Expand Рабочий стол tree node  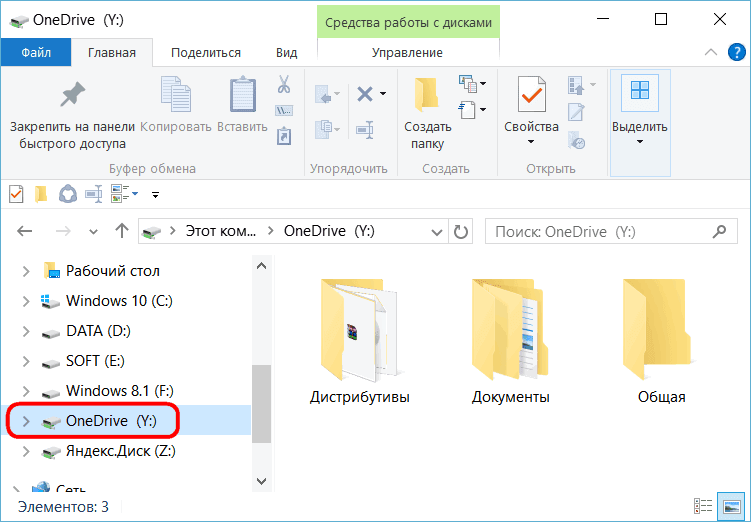[26, 272]
